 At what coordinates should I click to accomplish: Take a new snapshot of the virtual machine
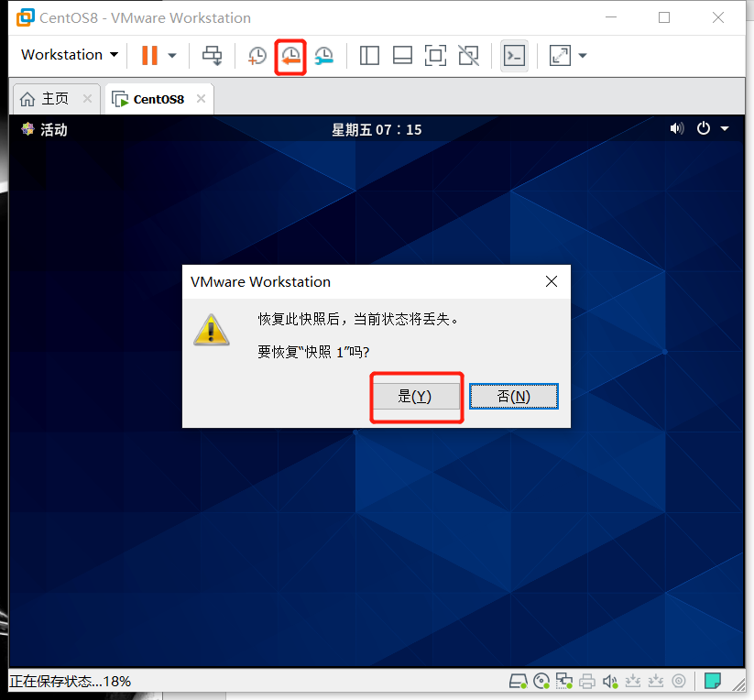point(257,56)
